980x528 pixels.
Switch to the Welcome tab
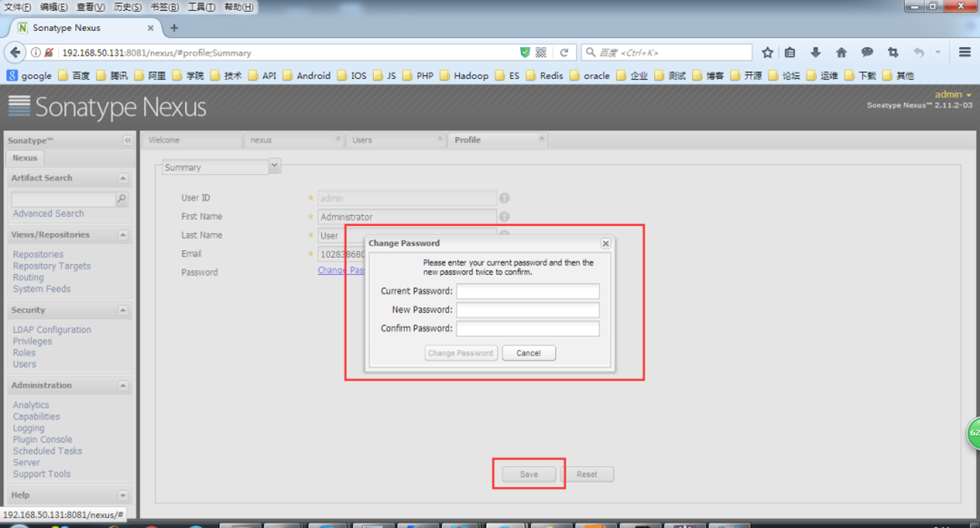tap(192, 140)
